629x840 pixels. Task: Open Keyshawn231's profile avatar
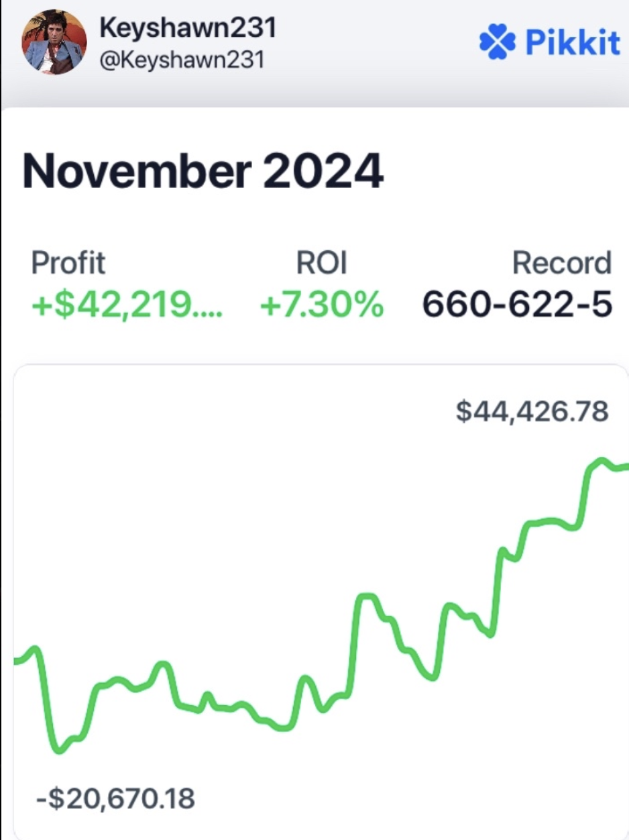(54, 41)
